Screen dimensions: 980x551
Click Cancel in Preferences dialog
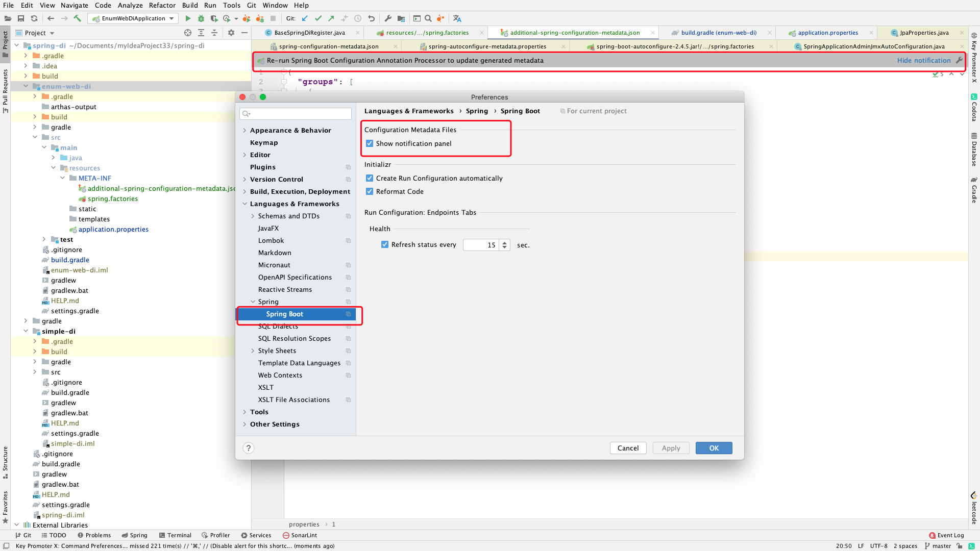click(x=628, y=448)
